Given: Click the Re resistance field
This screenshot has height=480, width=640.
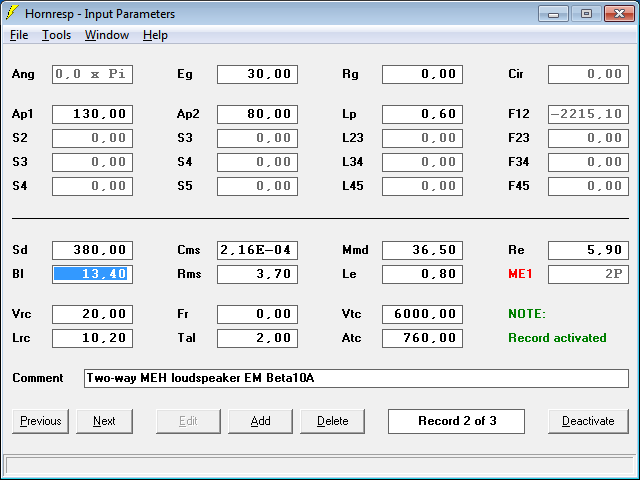Looking at the screenshot, I should 588,250.
